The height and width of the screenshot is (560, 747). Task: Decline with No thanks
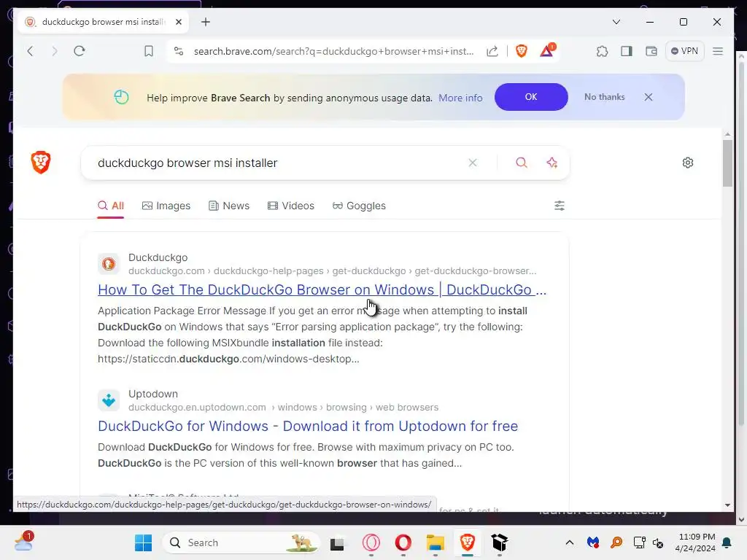(x=605, y=97)
